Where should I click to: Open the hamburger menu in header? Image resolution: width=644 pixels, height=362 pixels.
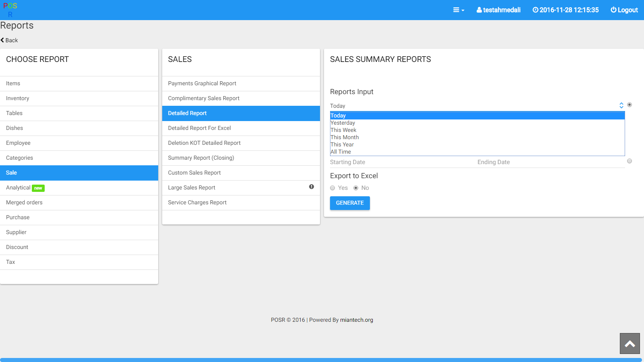pos(458,10)
